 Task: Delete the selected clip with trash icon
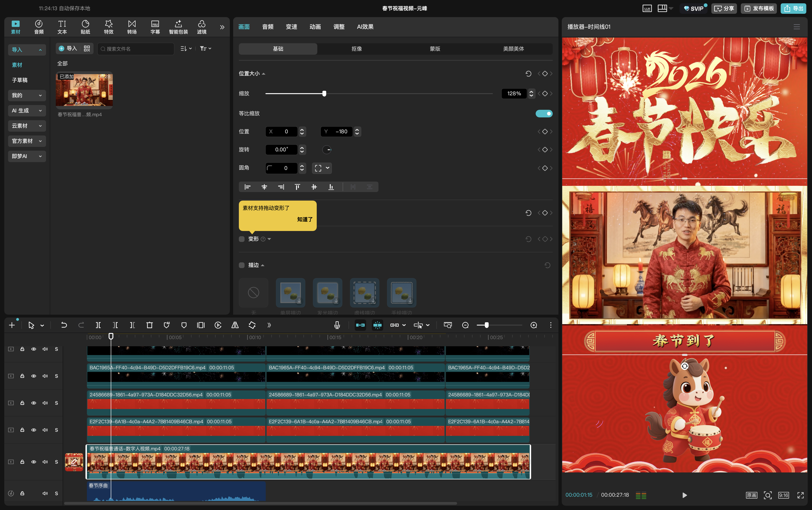pyautogui.click(x=150, y=325)
